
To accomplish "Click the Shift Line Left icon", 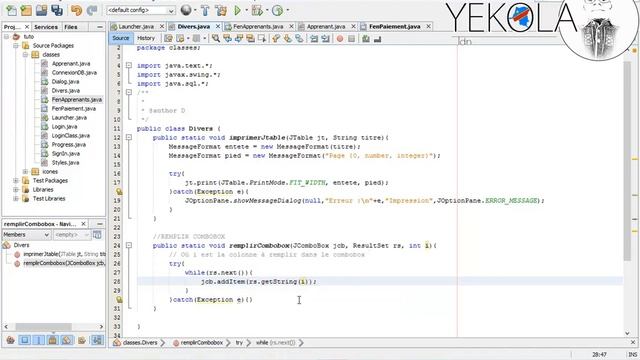I will pyautogui.click(x=314, y=38).
